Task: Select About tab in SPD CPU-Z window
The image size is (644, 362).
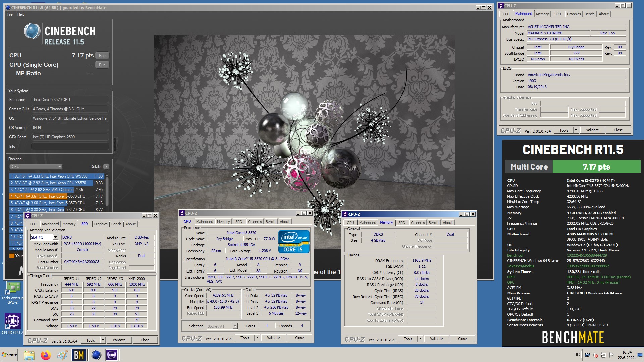Action: pyautogui.click(x=130, y=224)
